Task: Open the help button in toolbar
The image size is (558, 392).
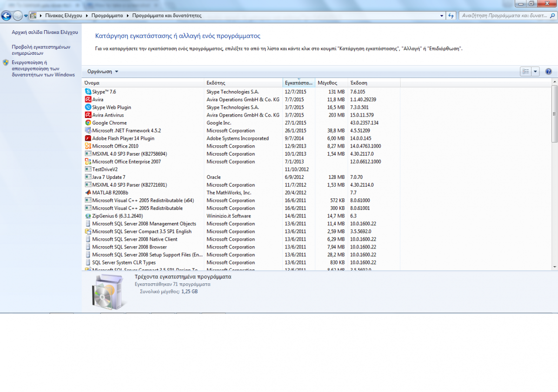Action: click(548, 72)
